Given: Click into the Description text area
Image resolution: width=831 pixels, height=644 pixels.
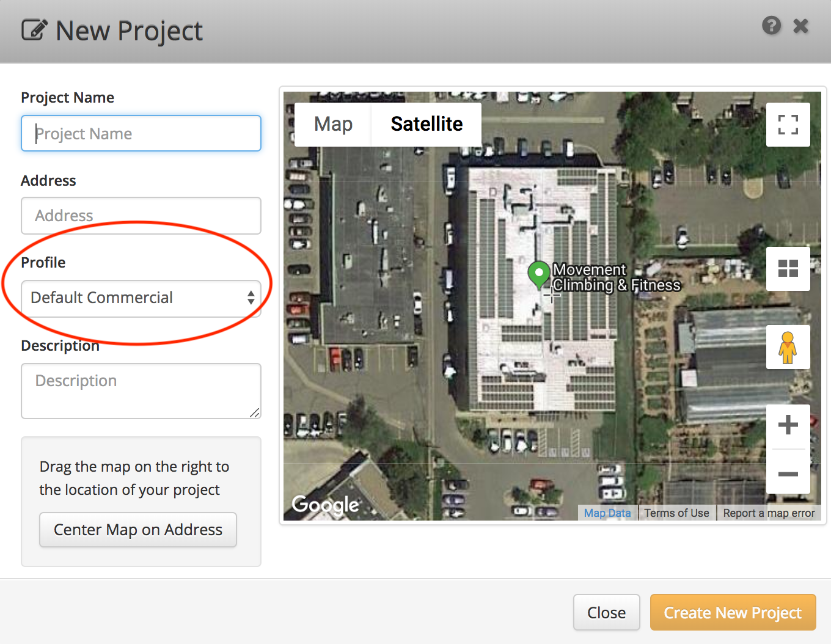Looking at the screenshot, I should tap(141, 391).
